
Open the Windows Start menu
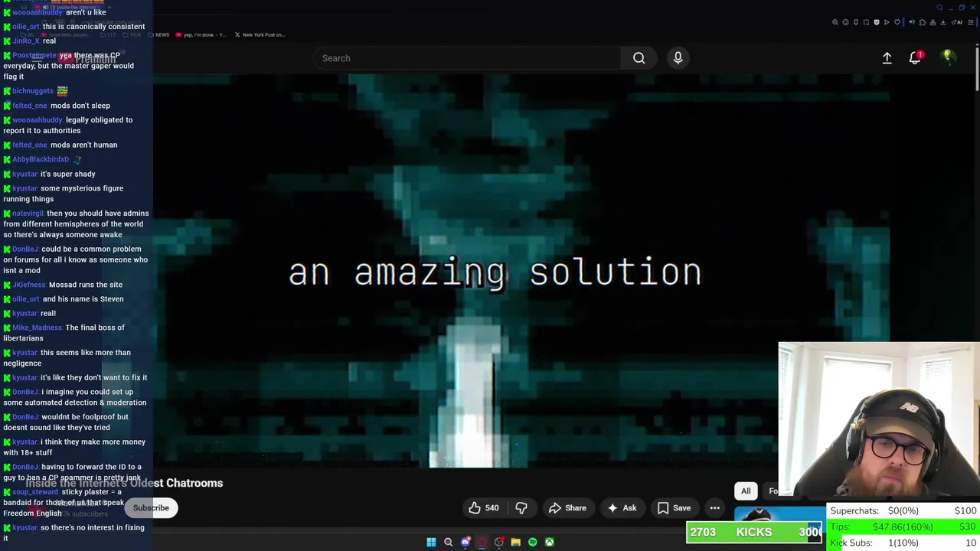point(431,542)
